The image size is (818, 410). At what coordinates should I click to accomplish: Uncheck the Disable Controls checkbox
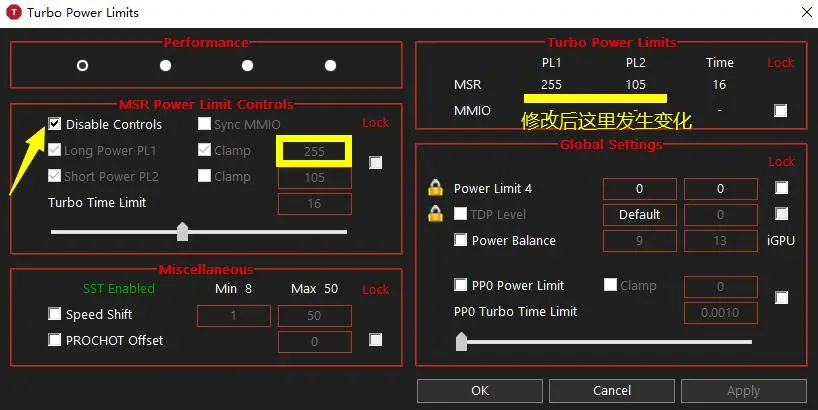55,125
